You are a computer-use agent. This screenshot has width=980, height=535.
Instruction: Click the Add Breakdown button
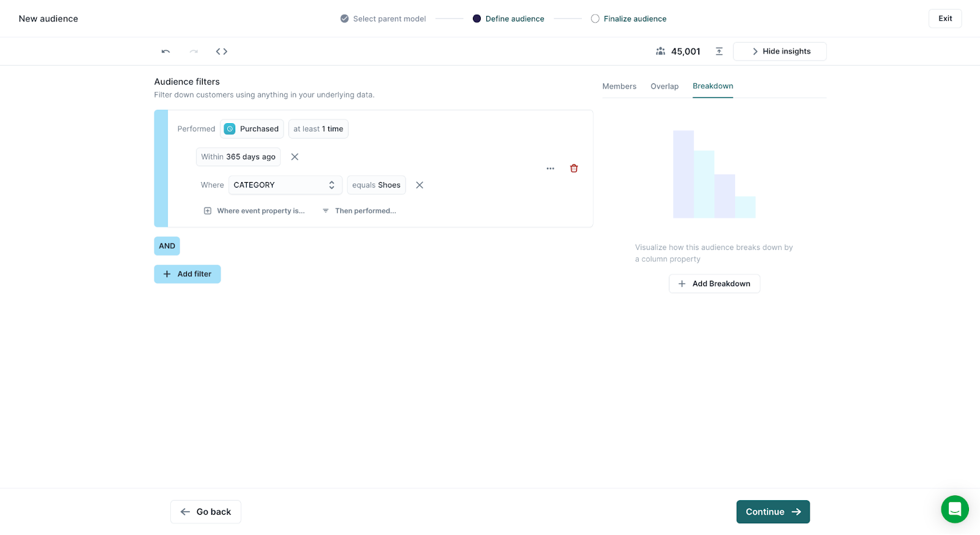[714, 284]
